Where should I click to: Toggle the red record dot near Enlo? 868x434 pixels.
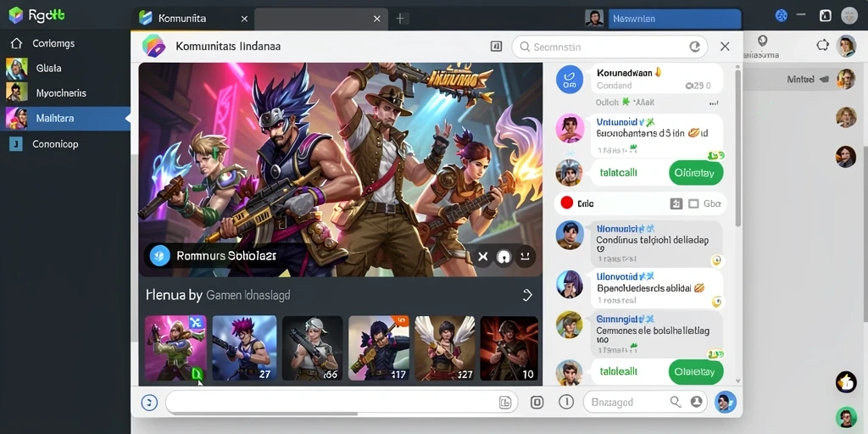tap(566, 203)
